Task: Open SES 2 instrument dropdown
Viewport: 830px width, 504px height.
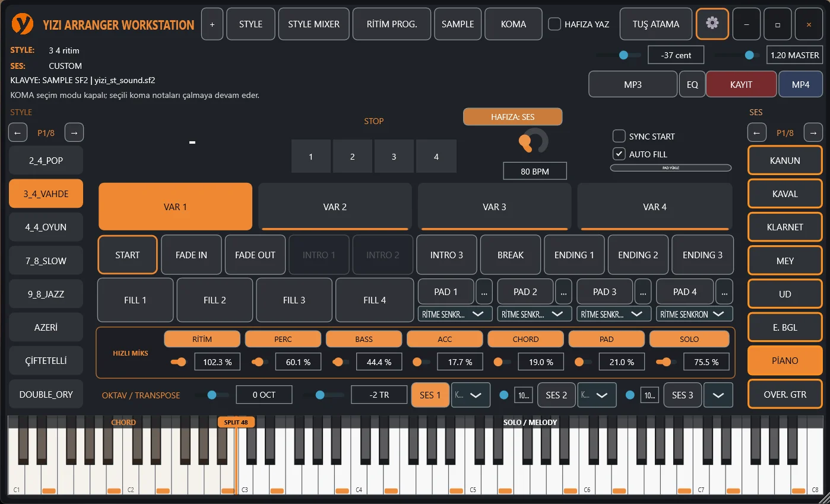Action: (597, 395)
